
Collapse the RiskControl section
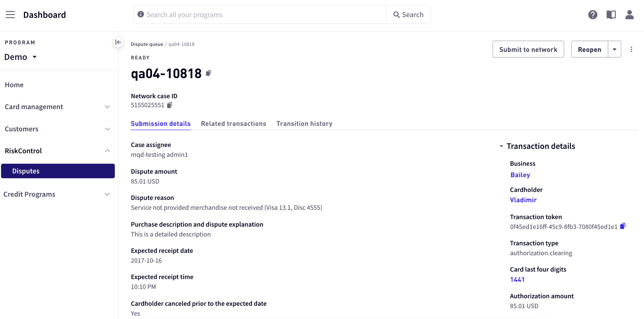pyautogui.click(x=57, y=151)
